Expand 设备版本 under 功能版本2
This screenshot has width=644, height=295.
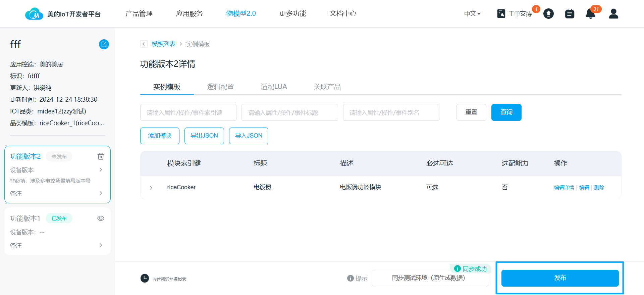tap(101, 170)
